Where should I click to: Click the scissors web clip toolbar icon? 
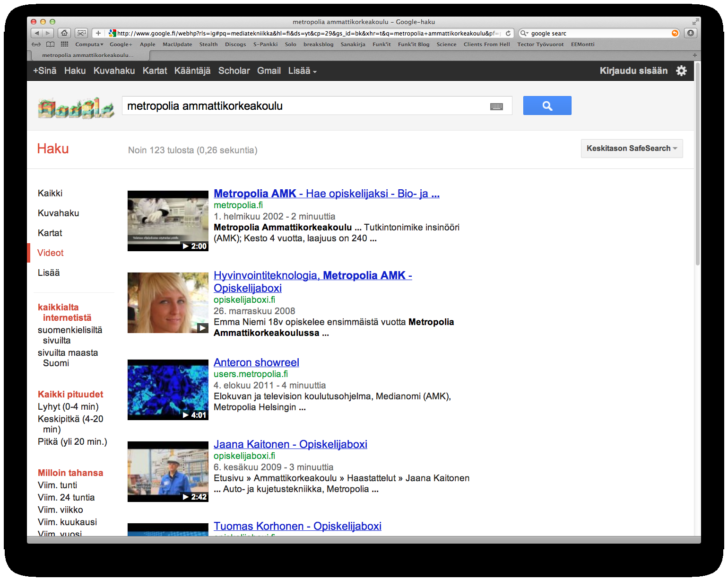(x=82, y=33)
